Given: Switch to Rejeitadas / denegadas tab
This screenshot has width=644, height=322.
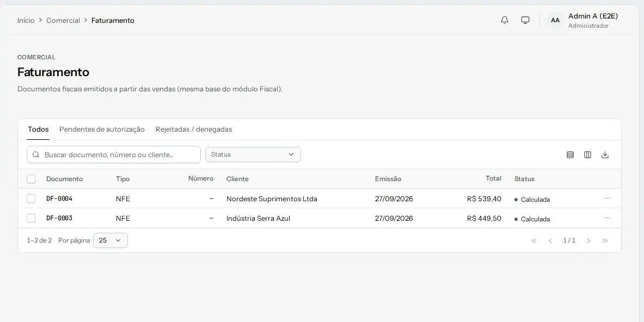Looking at the screenshot, I should point(194,129).
